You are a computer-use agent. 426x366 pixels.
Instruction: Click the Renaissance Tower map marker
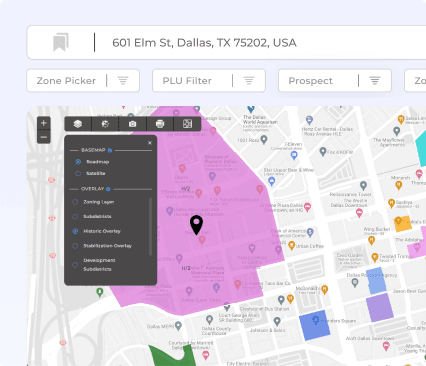tap(363, 185)
